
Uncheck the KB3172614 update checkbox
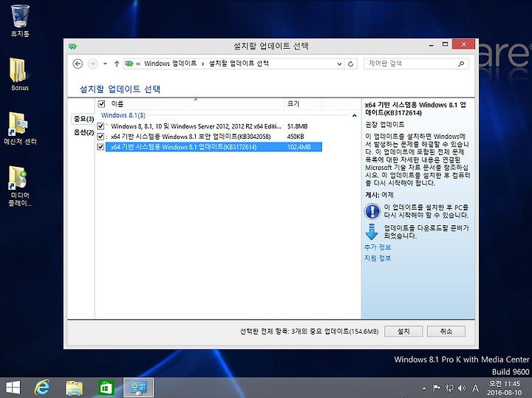point(100,147)
